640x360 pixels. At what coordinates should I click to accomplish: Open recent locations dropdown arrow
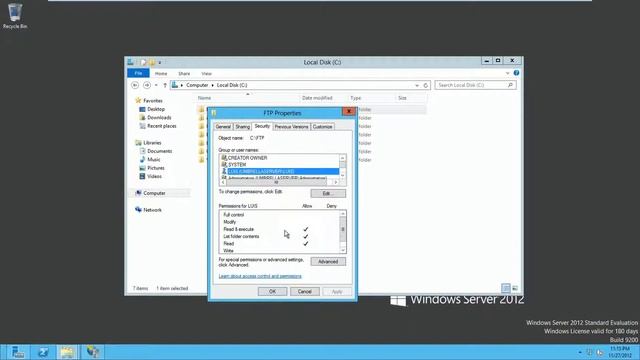tap(156, 85)
